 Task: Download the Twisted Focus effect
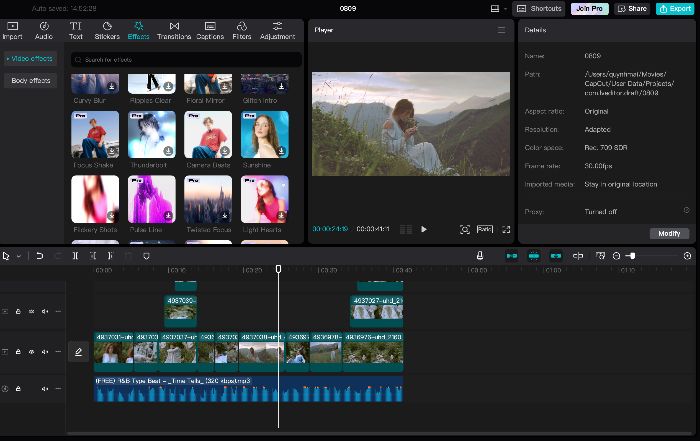click(225, 216)
